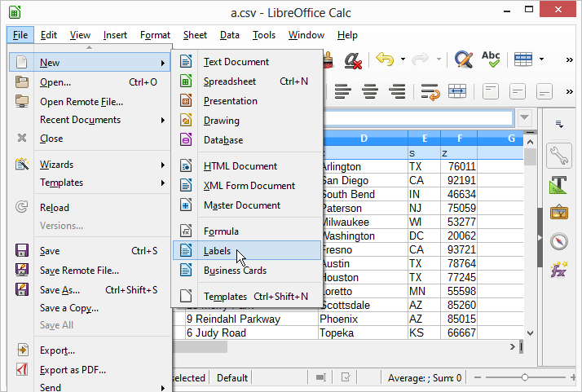Click the Undo arrow icon

click(x=385, y=59)
